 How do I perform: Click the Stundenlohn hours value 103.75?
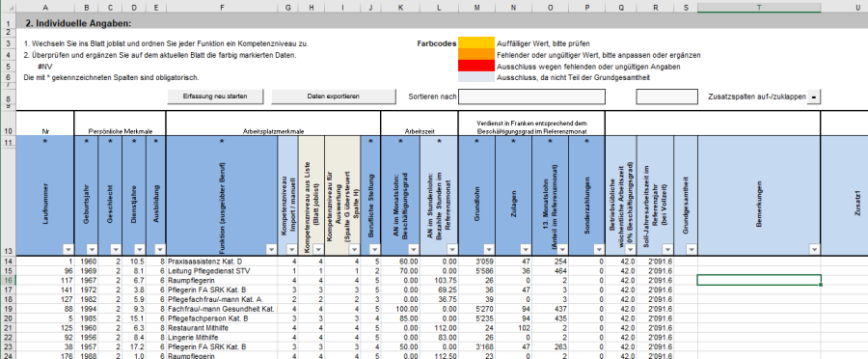coord(439,280)
